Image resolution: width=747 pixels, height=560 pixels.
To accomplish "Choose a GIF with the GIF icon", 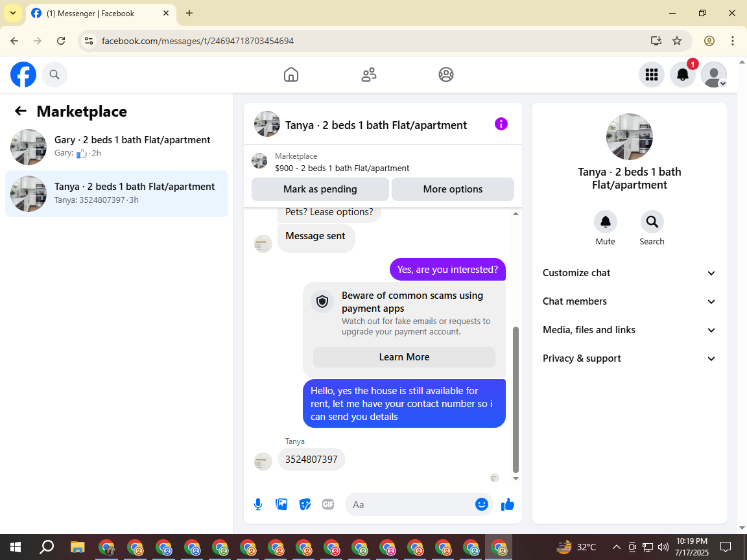I will pyautogui.click(x=327, y=505).
